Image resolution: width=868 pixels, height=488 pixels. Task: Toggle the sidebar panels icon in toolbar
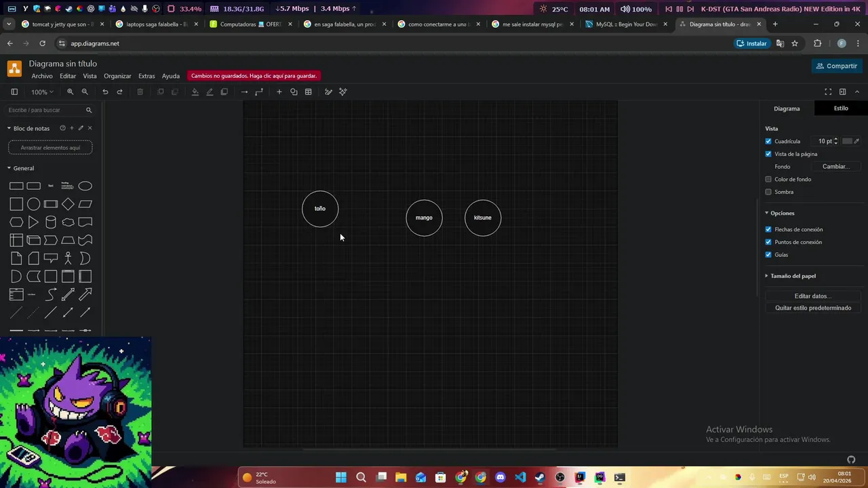14,92
